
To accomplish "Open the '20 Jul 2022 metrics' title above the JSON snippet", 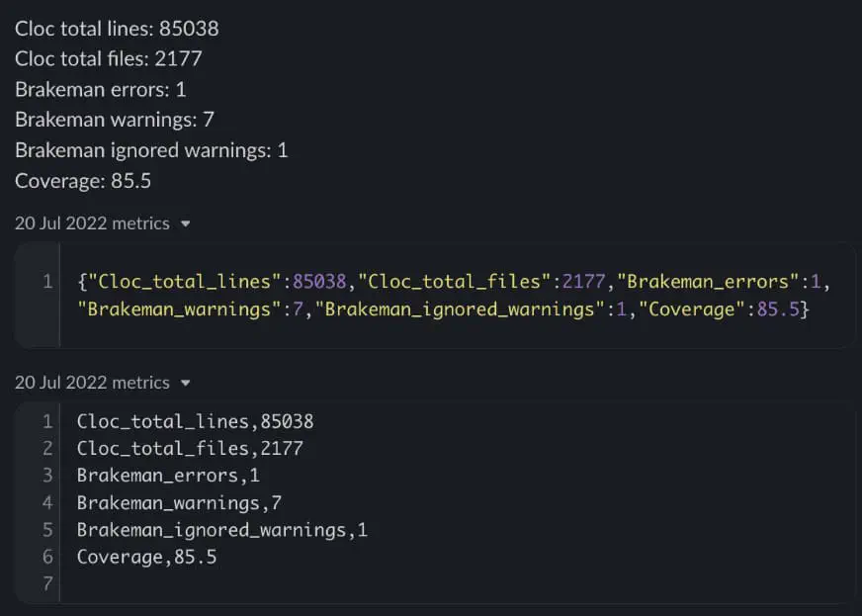I will tap(92, 223).
